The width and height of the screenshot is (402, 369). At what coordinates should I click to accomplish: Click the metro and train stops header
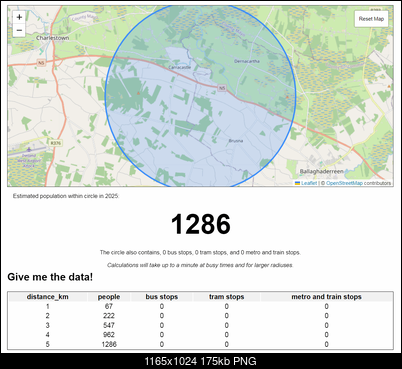pyautogui.click(x=326, y=297)
